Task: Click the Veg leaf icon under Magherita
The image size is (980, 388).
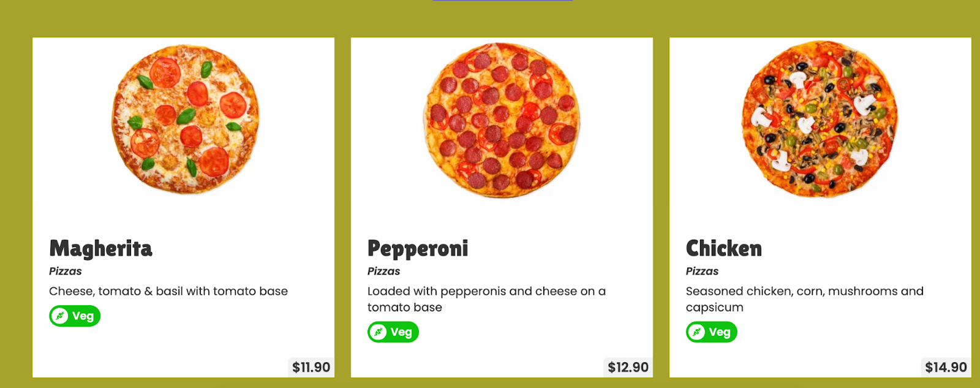Action: pyautogui.click(x=60, y=316)
